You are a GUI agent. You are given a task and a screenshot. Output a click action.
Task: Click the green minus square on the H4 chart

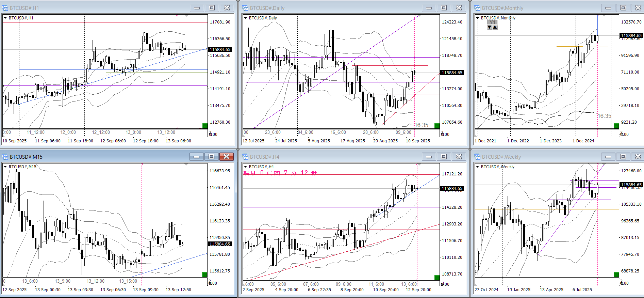(x=437, y=278)
